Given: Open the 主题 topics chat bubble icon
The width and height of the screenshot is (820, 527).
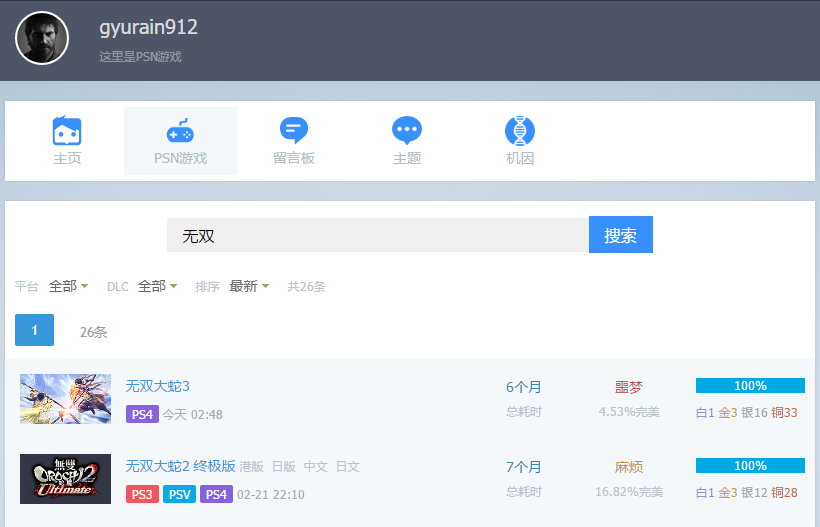Looking at the screenshot, I should tap(407, 130).
